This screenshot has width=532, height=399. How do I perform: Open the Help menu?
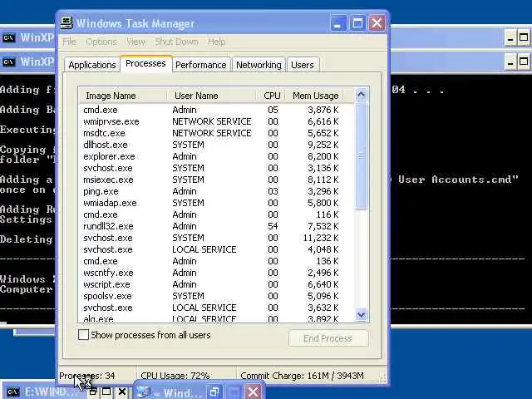tap(216, 42)
